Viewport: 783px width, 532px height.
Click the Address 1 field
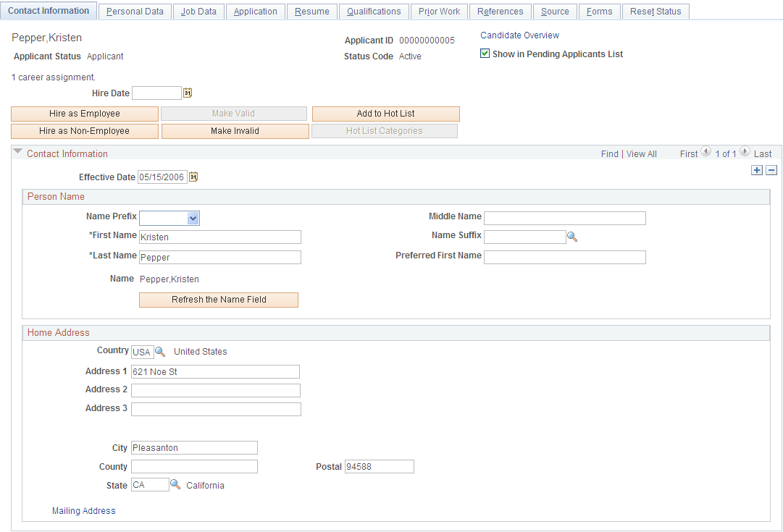[215, 372]
